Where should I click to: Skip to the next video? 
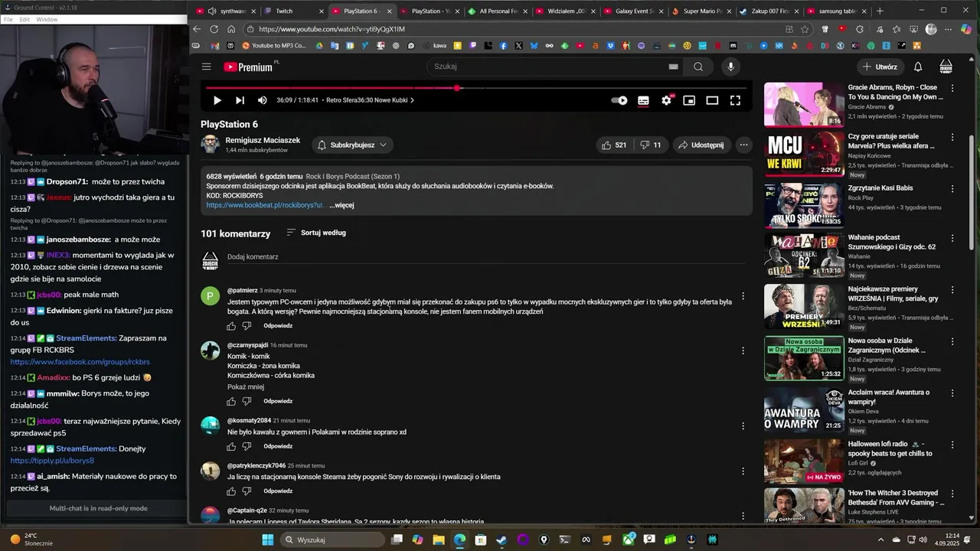(240, 100)
